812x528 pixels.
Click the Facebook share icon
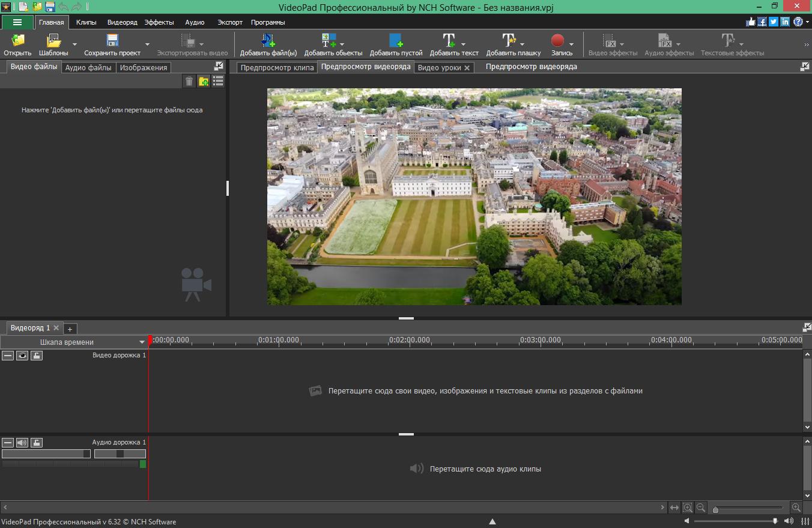pyautogui.click(x=762, y=22)
